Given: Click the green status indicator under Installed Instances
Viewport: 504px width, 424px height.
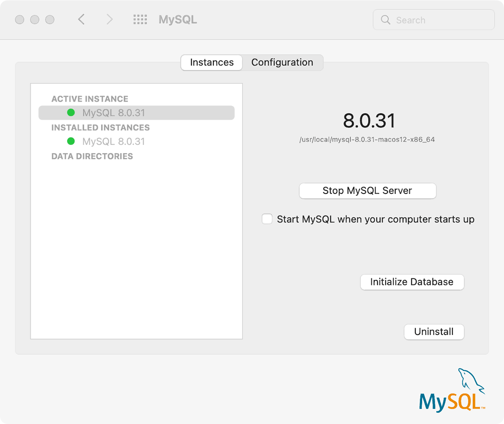Looking at the screenshot, I should (x=71, y=141).
